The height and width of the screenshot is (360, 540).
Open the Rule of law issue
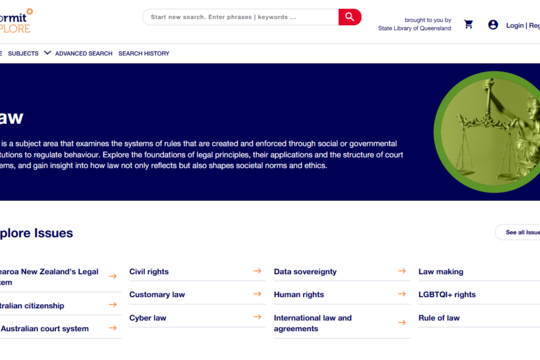[439, 318]
